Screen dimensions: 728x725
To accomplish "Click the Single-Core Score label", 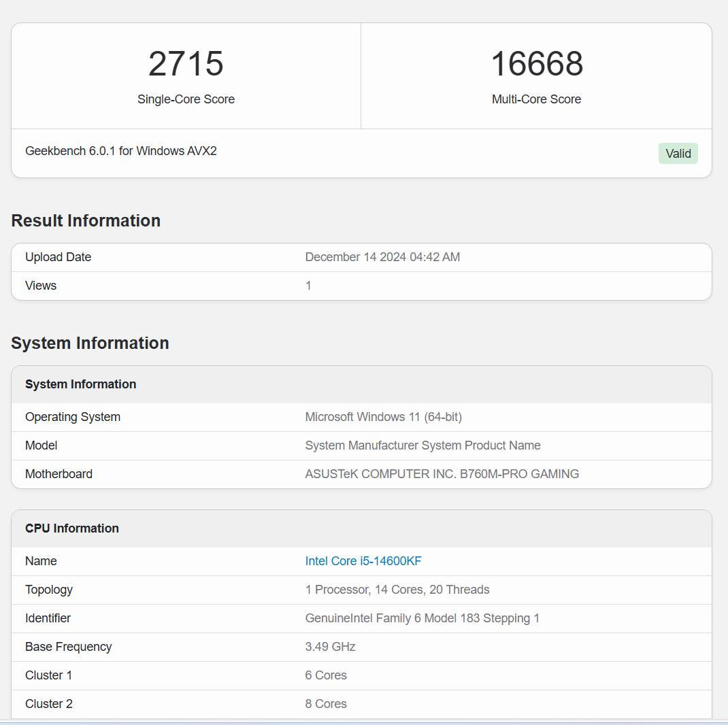I will (186, 99).
